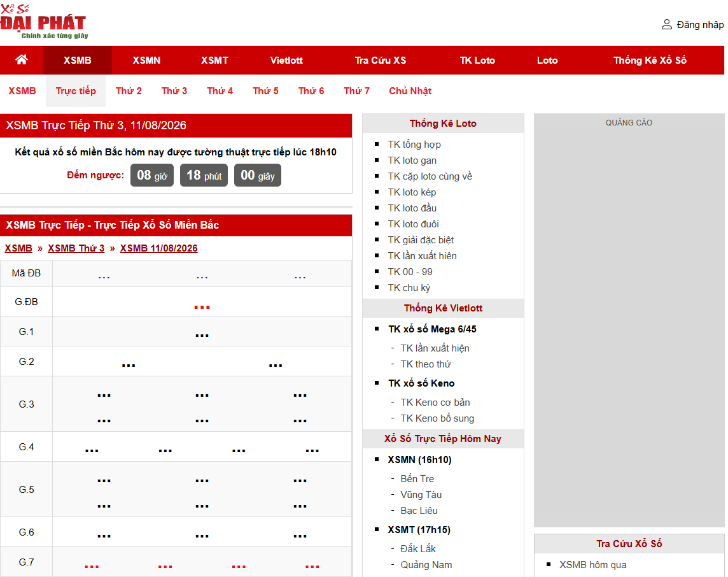Open TK chu kỳ link
This screenshot has height=577, width=728.
click(409, 288)
